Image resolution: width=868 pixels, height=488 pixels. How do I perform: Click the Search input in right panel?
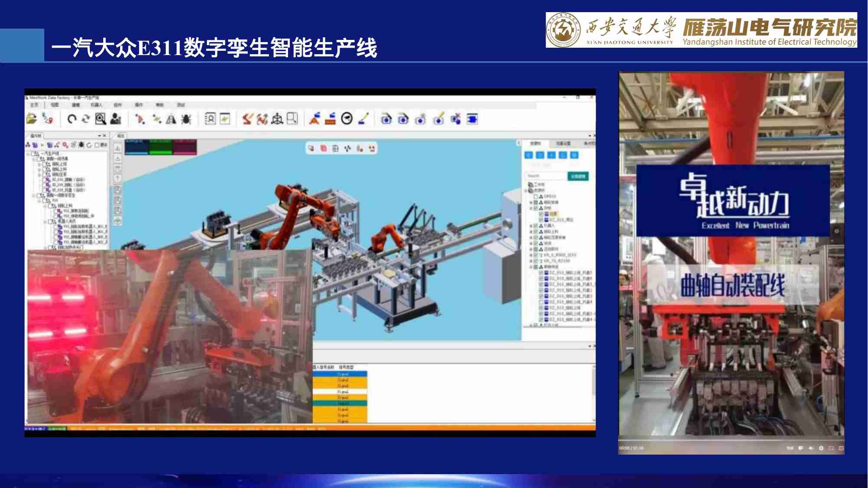[x=546, y=176]
